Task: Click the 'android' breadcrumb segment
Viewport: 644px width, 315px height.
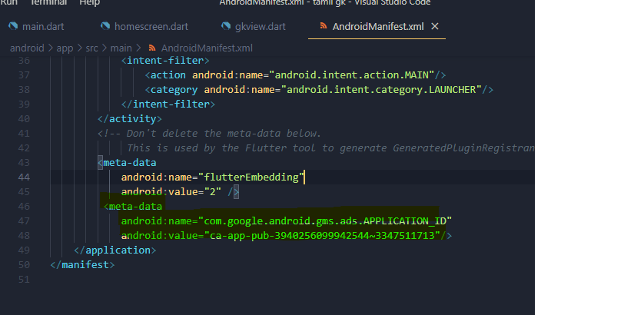Action: [27, 48]
